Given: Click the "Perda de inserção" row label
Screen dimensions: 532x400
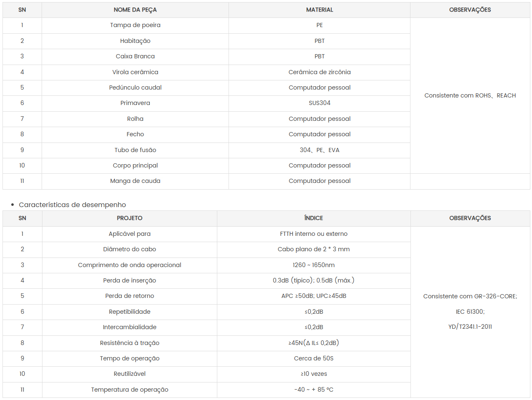Looking at the screenshot, I should click(129, 280).
